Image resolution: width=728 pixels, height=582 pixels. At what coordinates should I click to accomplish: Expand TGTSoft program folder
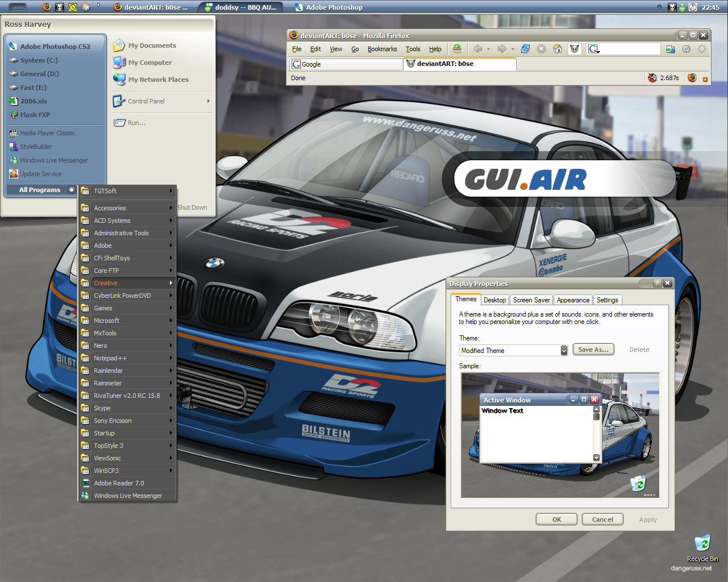(x=127, y=191)
